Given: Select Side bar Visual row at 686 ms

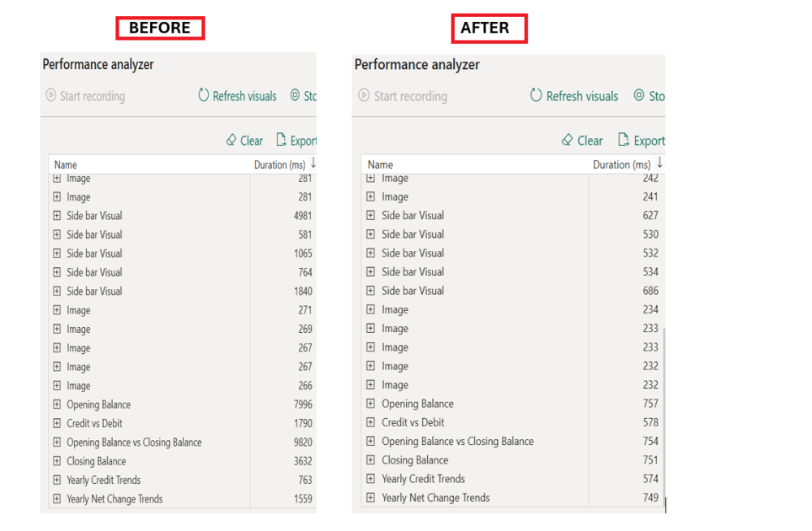Looking at the screenshot, I should (x=412, y=291).
